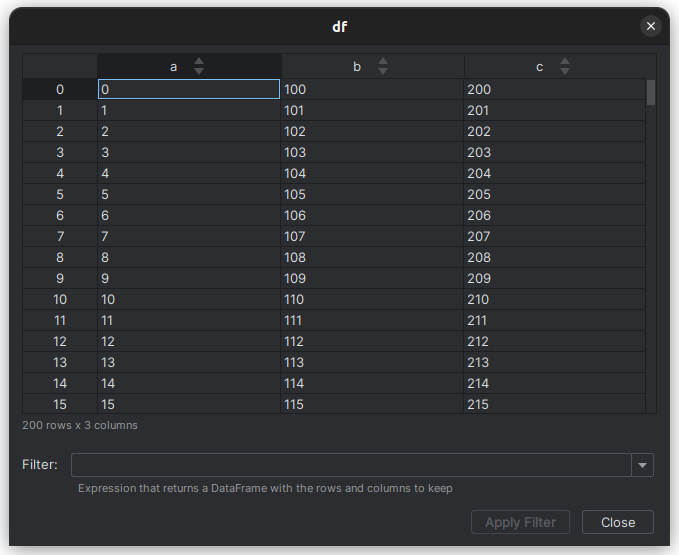This screenshot has width=679, height=555.
Task: Select cell with value 108
Action: pyautogui.click(x=372, y=257)
